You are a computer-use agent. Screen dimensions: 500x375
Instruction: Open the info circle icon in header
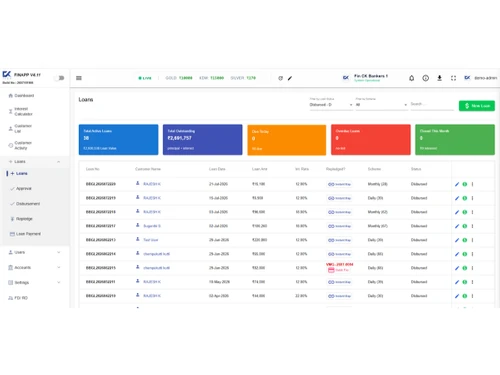pyautogui.click(x=426, y=78)
